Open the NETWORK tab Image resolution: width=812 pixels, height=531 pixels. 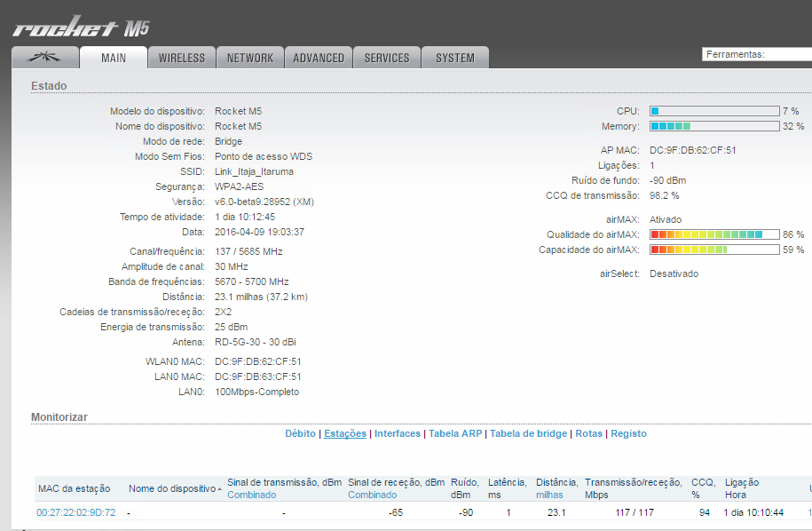pyautogui.click(x=250, y=58)
